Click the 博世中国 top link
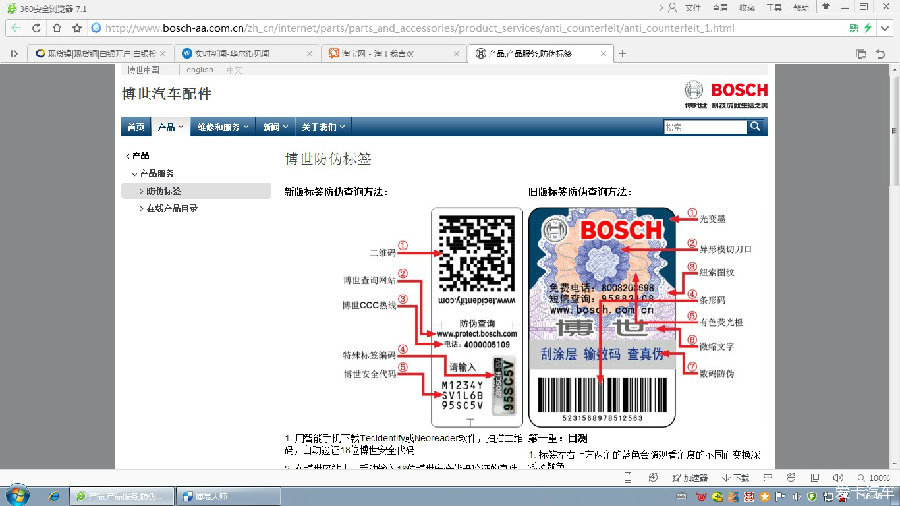 click(x=143, y=70)
